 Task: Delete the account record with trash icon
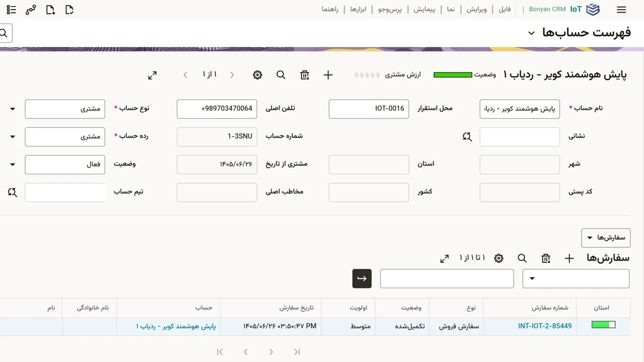pos(305,75)
